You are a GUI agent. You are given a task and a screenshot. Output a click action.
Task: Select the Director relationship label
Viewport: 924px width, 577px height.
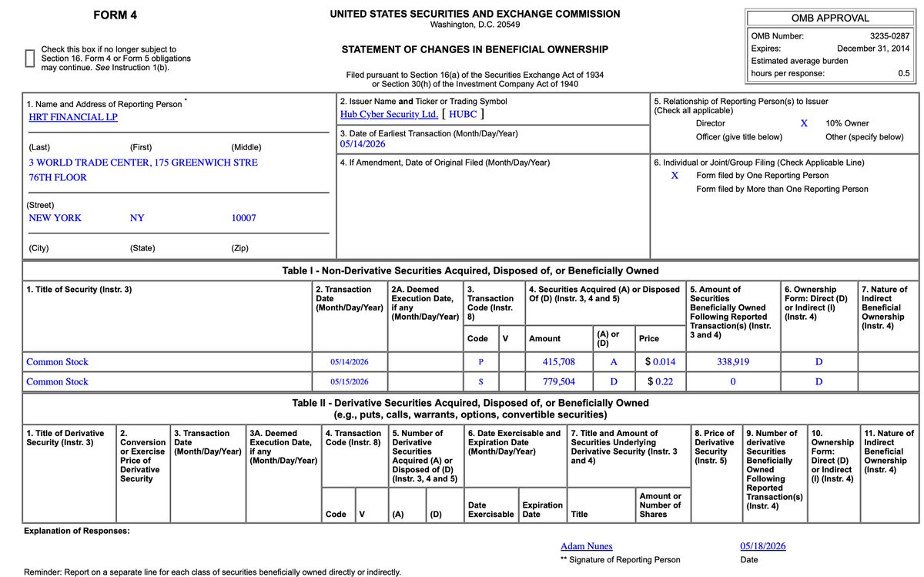(710, 123)
